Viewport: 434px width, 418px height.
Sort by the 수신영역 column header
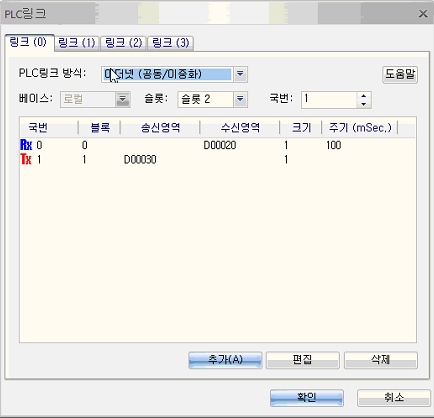240,127
